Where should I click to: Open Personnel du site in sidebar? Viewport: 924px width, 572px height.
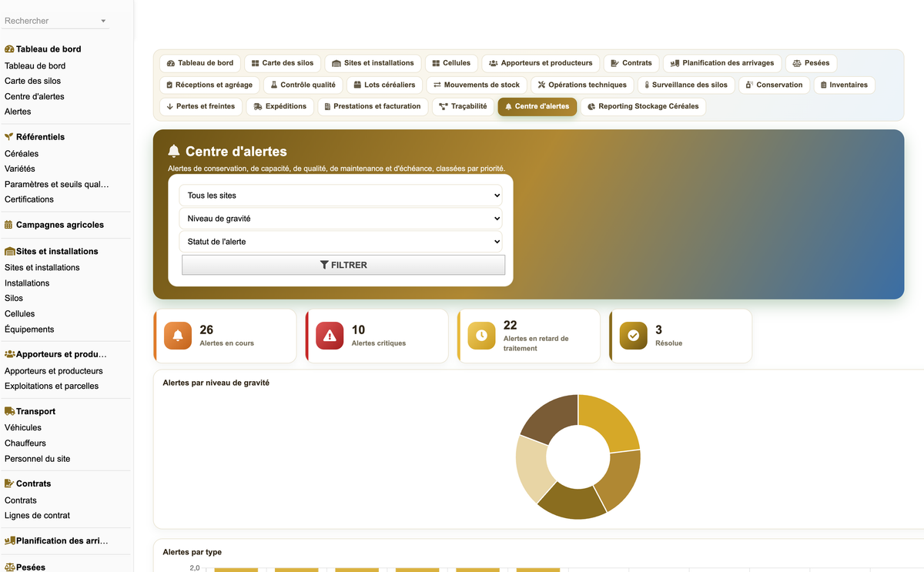tap(37, 459)
